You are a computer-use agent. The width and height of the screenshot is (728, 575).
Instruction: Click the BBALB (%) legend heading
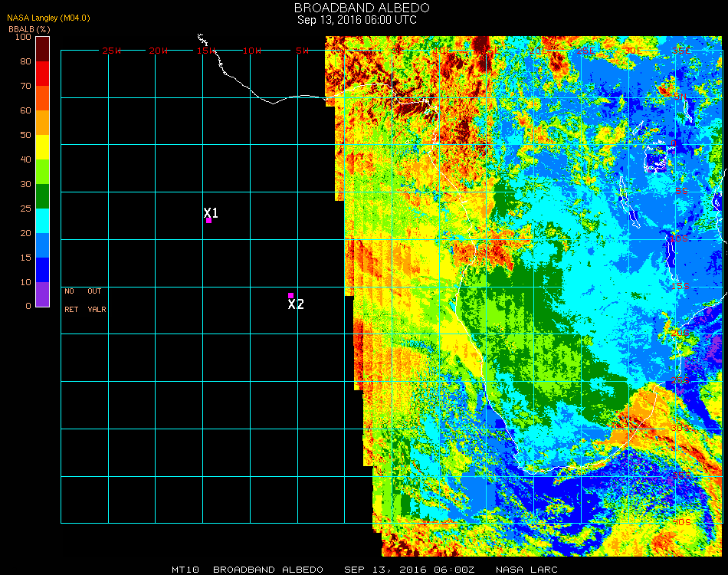click(24, 28)
